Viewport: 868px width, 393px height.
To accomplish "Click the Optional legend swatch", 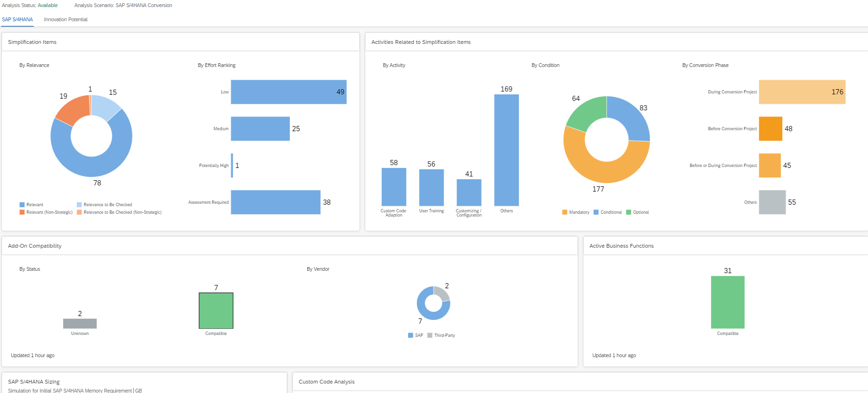I will click(629, 212).
